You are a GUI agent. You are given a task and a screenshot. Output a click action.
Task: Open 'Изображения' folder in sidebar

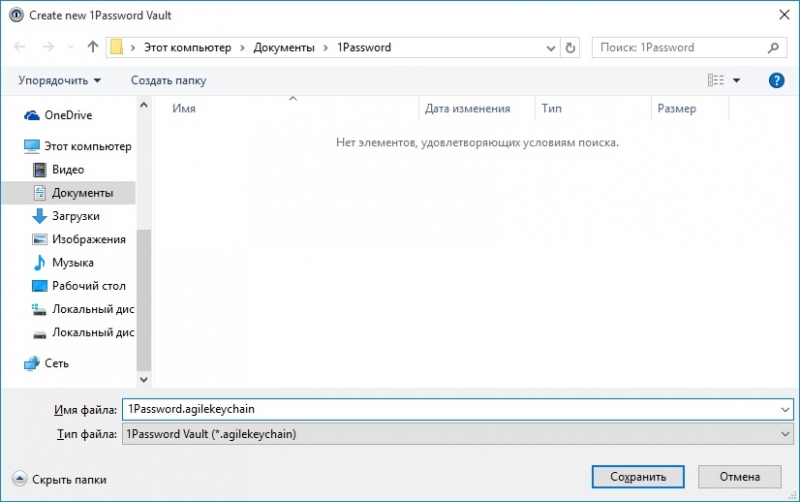tap(89, 239)
